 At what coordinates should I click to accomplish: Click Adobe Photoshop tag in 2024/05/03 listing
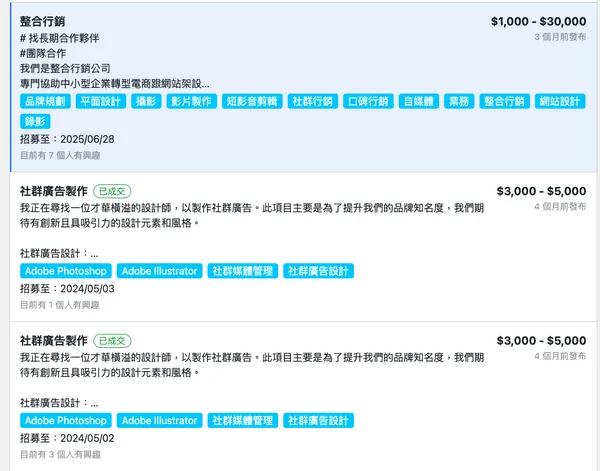[66, 271]
